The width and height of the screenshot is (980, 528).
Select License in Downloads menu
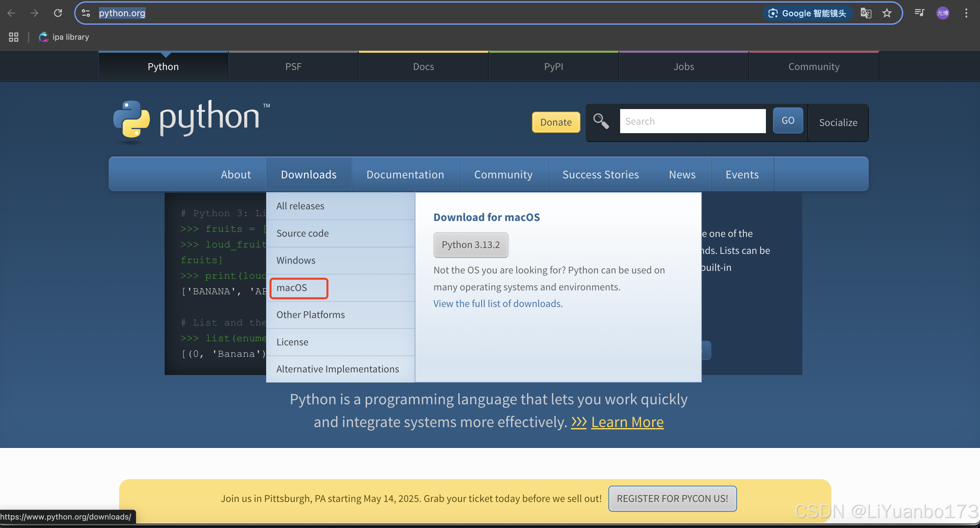point(340,342)
